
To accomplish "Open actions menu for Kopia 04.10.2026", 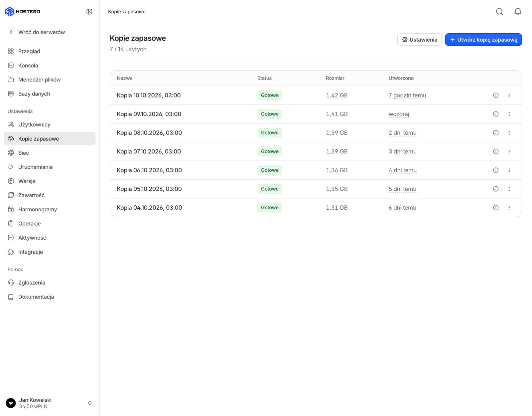I will point(509,208).
